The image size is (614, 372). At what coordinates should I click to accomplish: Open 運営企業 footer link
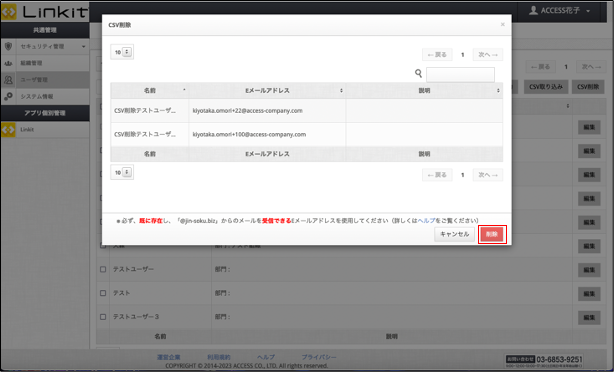pos(168,357)
